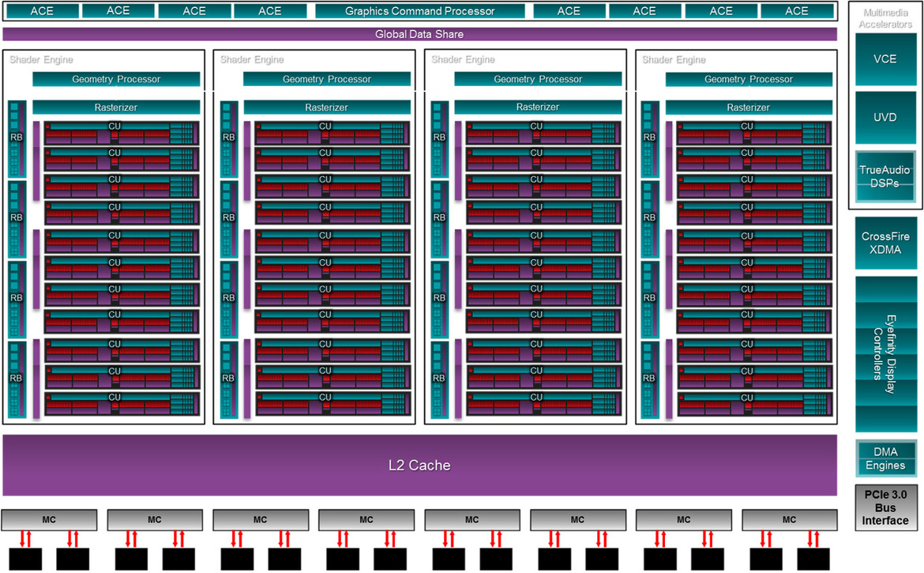Screen dimensions: 924x573
Task: Click the UVD block
Action: tap(885, 117)
